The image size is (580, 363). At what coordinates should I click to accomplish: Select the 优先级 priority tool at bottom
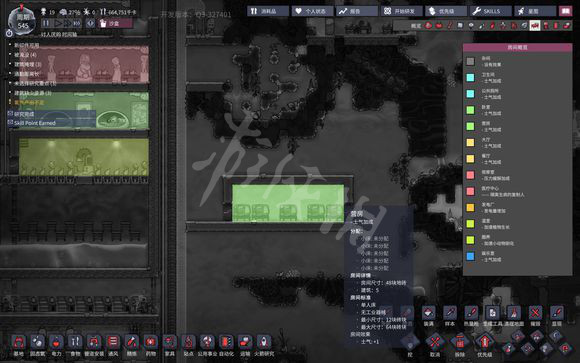point(485,346)
